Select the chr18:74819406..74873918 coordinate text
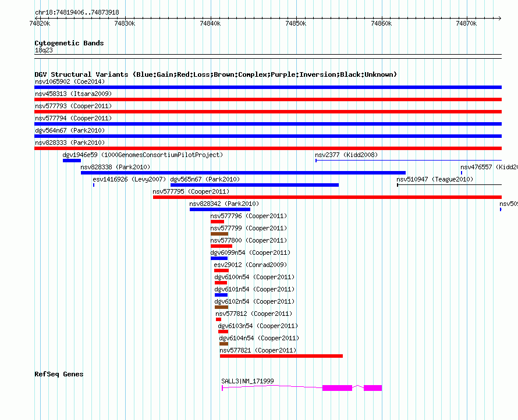Screen dimensions: 518x420 coord(77,13)
